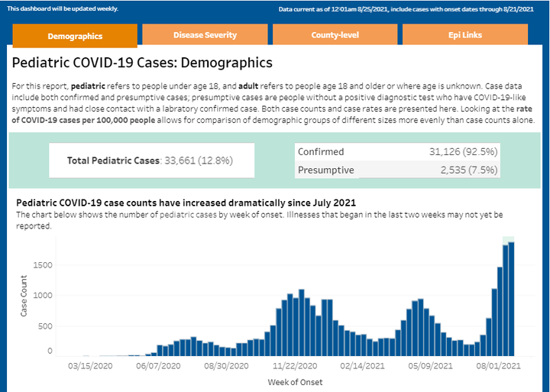550x392 pixels.
Task: Click the light-green cap on the last bar
Action: click(508, 240)
